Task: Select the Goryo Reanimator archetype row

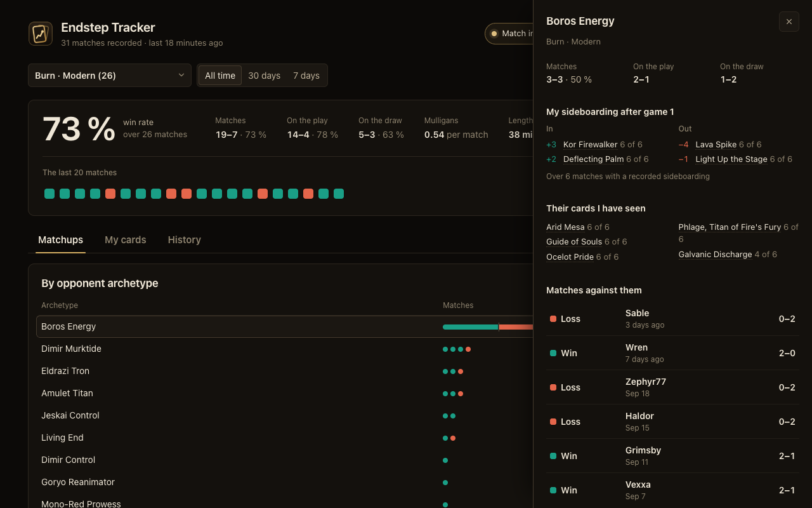Action: coord(285,482)
